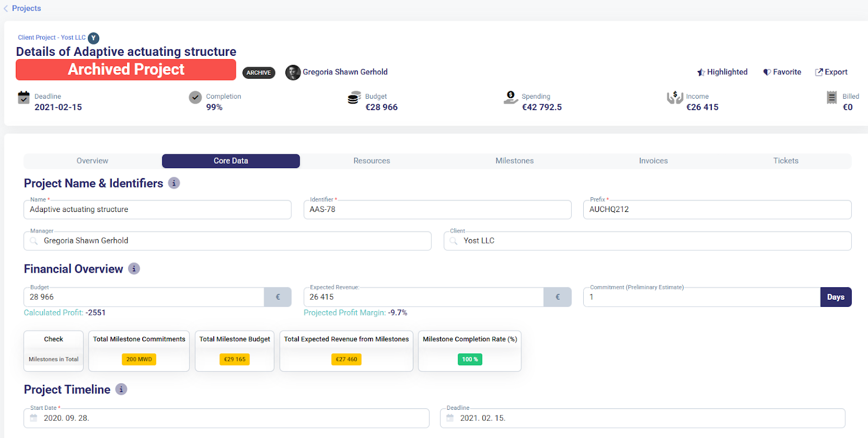
Task: Click the calendar icon in the Deadline field
Action: [x=450, y=418]
